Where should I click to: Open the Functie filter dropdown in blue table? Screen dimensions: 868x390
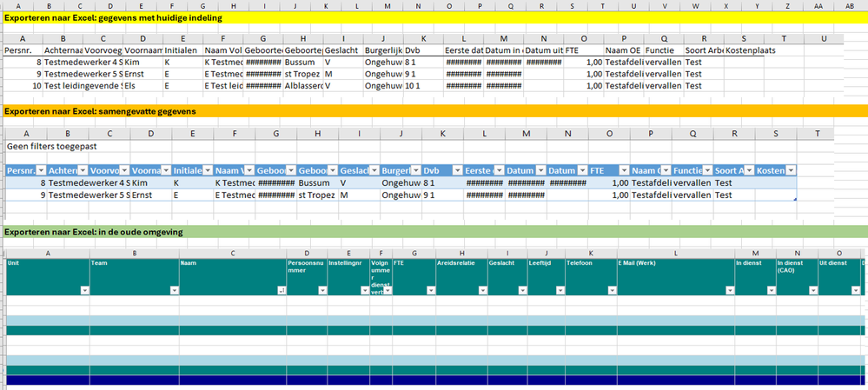point(707,170)
